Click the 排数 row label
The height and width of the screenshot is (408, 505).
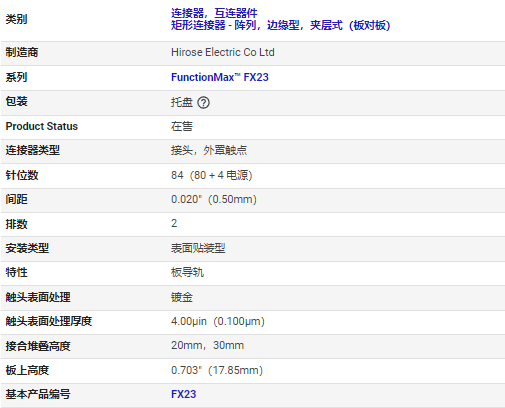click(16, 224)
